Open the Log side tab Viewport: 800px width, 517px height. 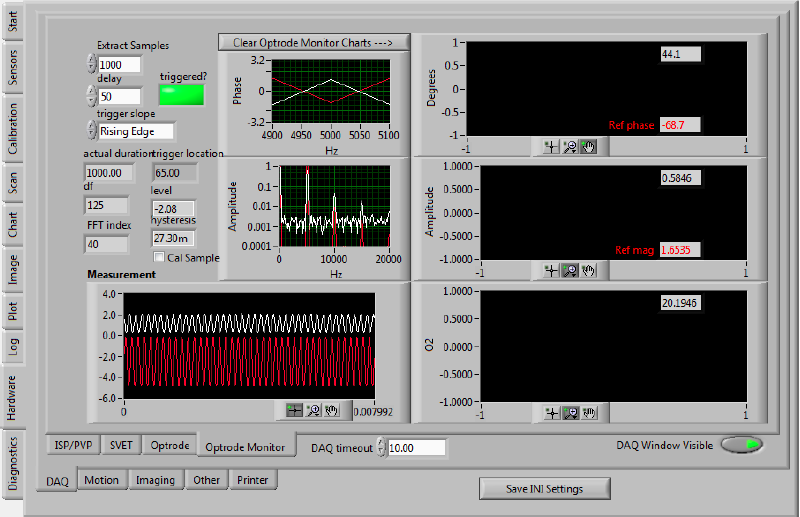tap(12, 347)
